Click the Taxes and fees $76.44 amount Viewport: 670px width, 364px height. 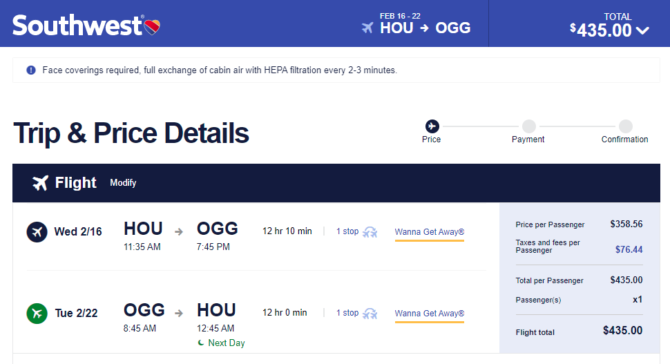629,250
